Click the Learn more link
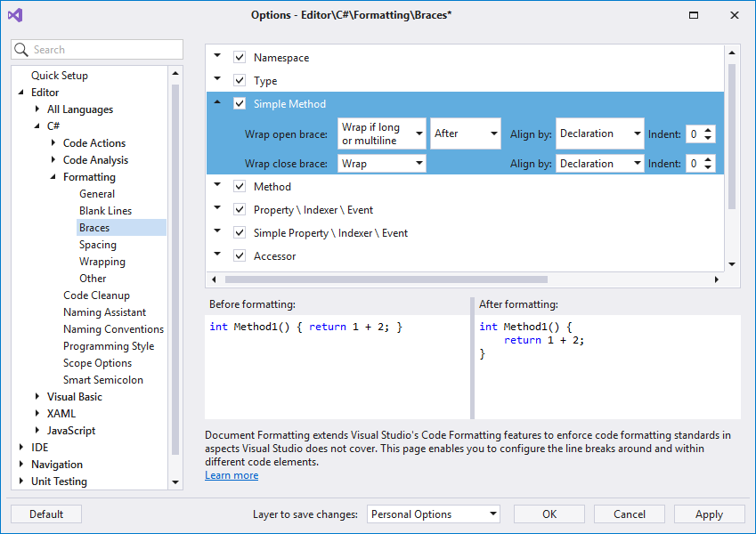756x534 pixels. point(232,474)
